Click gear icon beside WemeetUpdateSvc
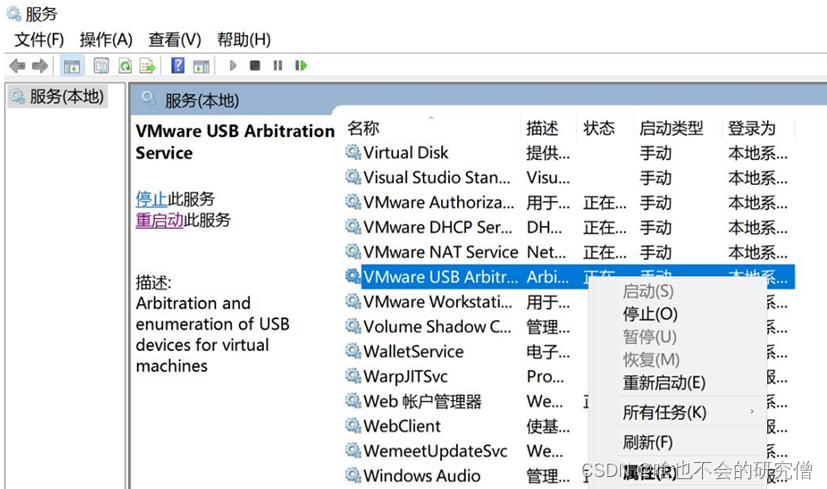The image size is (827, 489). coord(353,450)
